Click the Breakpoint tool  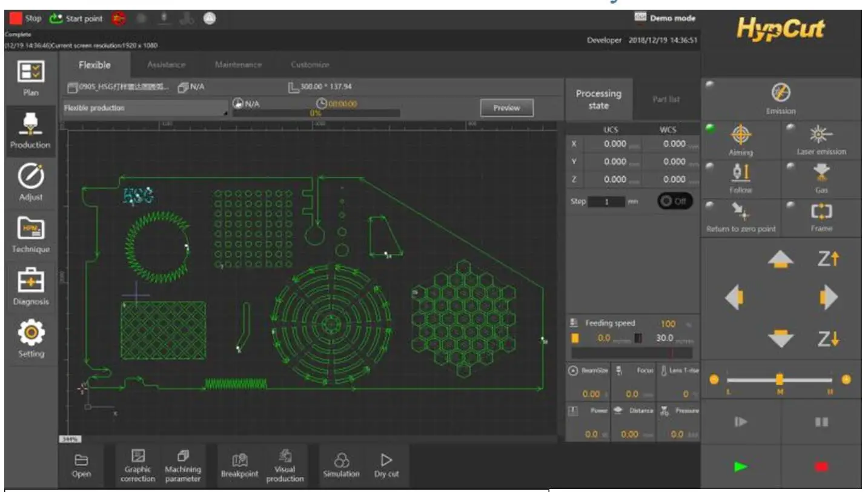pyautogui.click(x=239, y=465)
